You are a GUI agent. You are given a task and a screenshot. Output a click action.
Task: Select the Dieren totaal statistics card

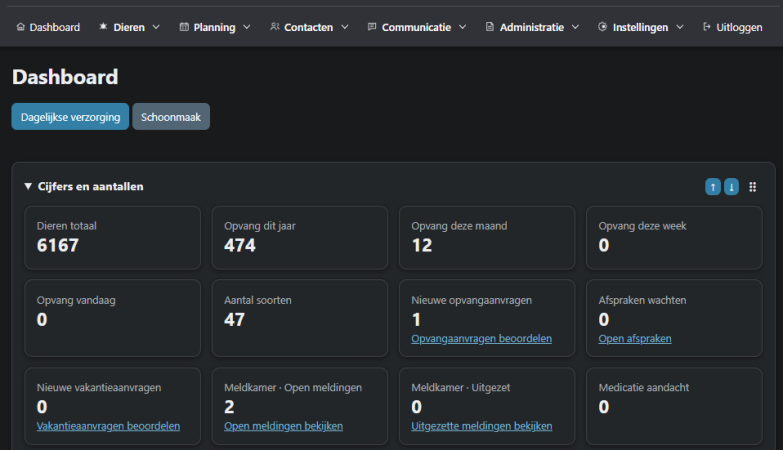112,238
